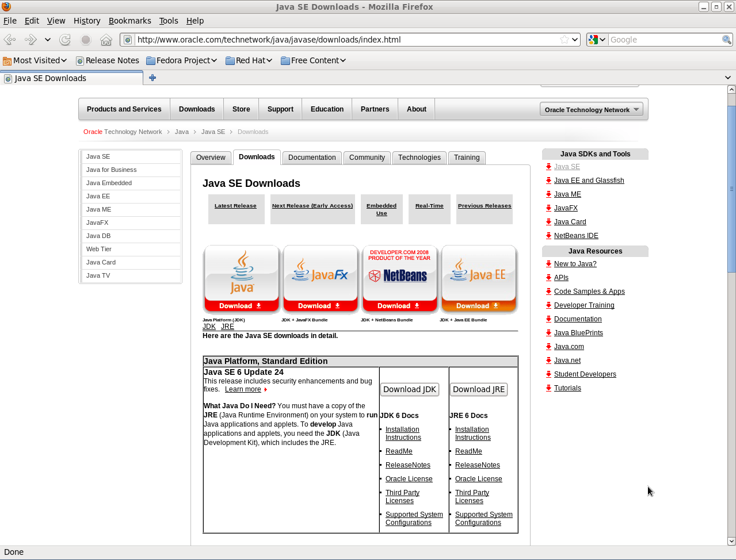Click red arrow icon beside Java ME

click(x=549, y=194)
